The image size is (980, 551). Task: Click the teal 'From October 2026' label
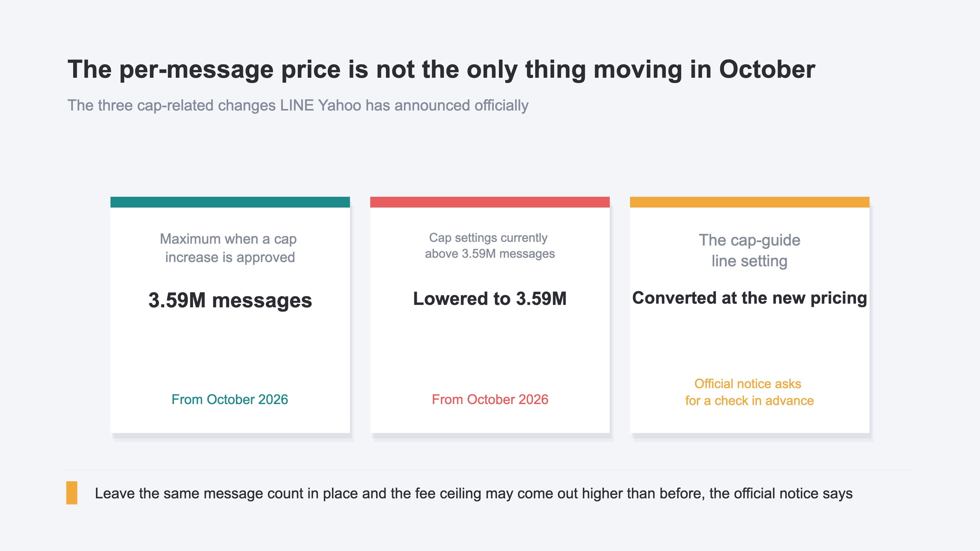pyautogui.click(x=230, y=399)
